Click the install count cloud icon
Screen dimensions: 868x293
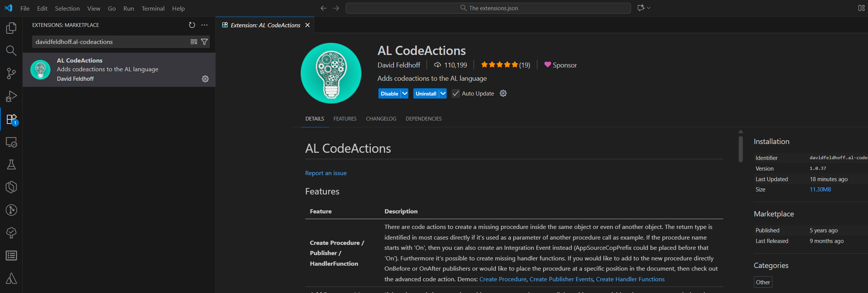(438, 65)
